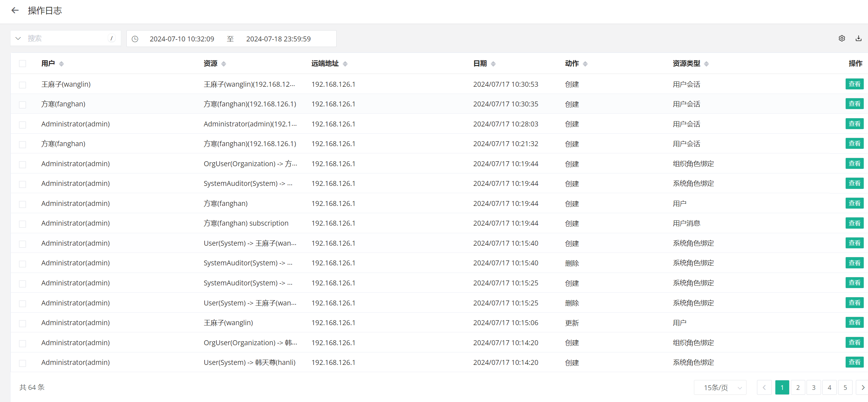Click the back arrow next to 操作日志
The width and height of the screenshot is (868, 402).
tap(15, 11)
